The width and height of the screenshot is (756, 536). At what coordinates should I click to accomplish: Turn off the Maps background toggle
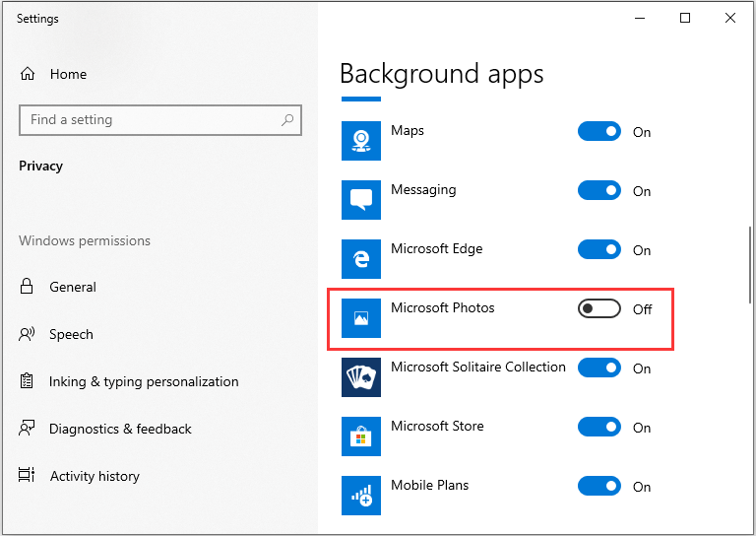599,131
